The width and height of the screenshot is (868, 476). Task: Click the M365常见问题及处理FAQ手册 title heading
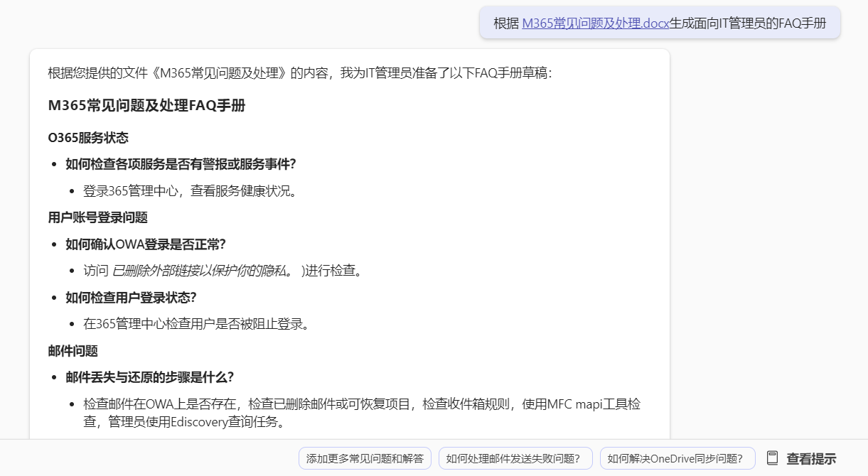tap(146, 106)
